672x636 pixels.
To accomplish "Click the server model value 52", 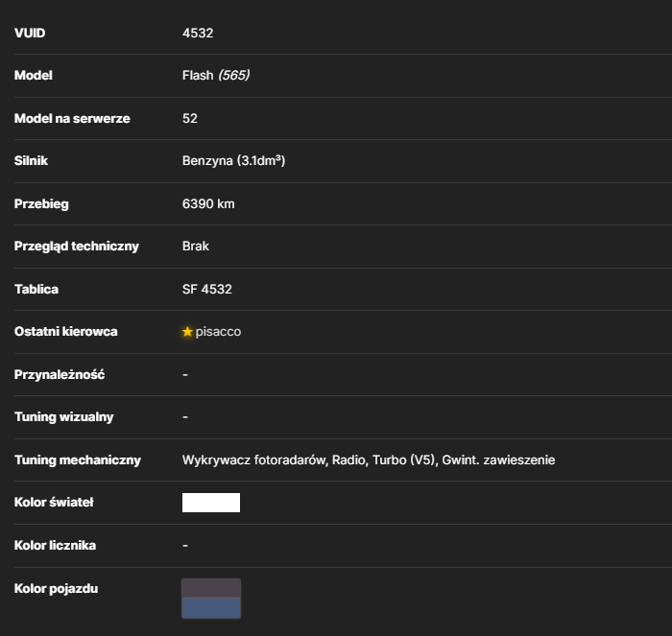I will click(x=190, y=118).
